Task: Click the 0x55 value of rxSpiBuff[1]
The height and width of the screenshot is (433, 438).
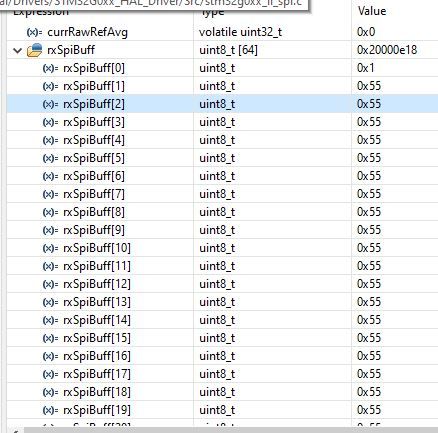Action: [x=369, y=86]
